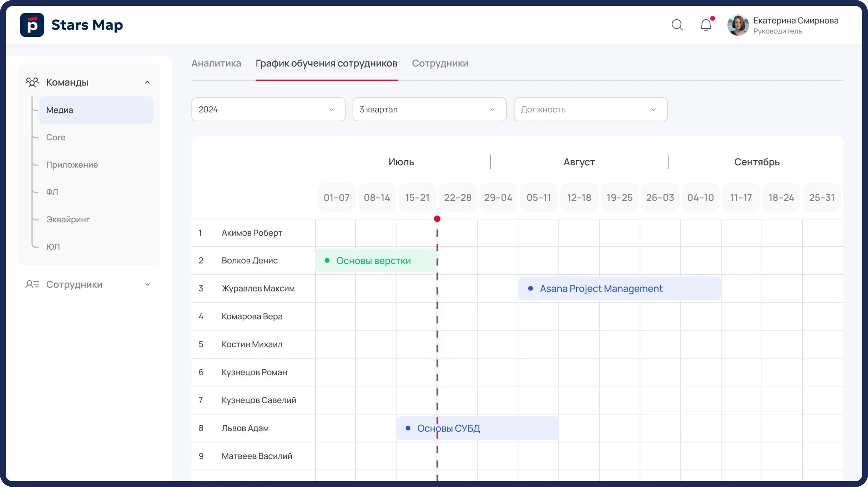Screen dimensions: 868x487
Task: Click the 29-04 week header
Action: click(x=498, y=198)
